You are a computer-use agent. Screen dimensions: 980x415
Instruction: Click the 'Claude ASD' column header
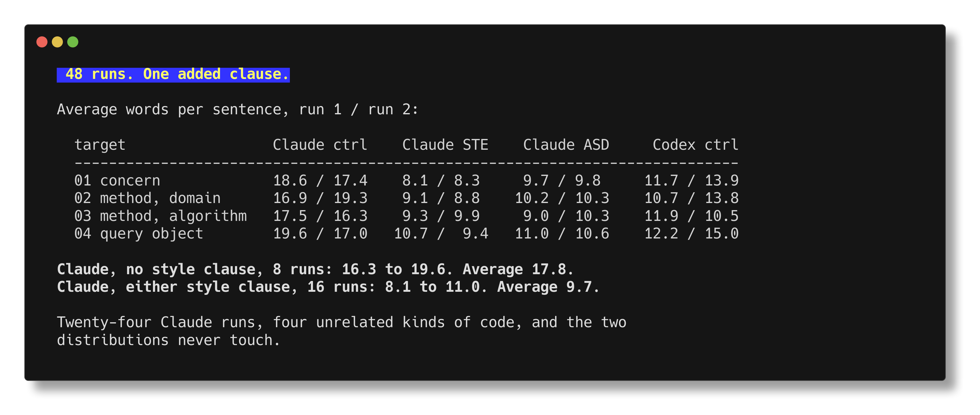tap(566, 145)
